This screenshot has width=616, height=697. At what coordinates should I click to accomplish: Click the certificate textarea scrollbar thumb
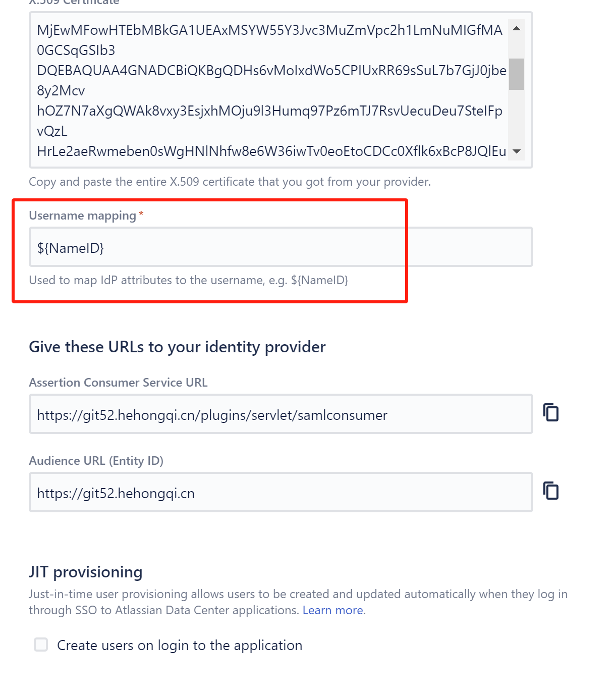(x=516, y=74)
